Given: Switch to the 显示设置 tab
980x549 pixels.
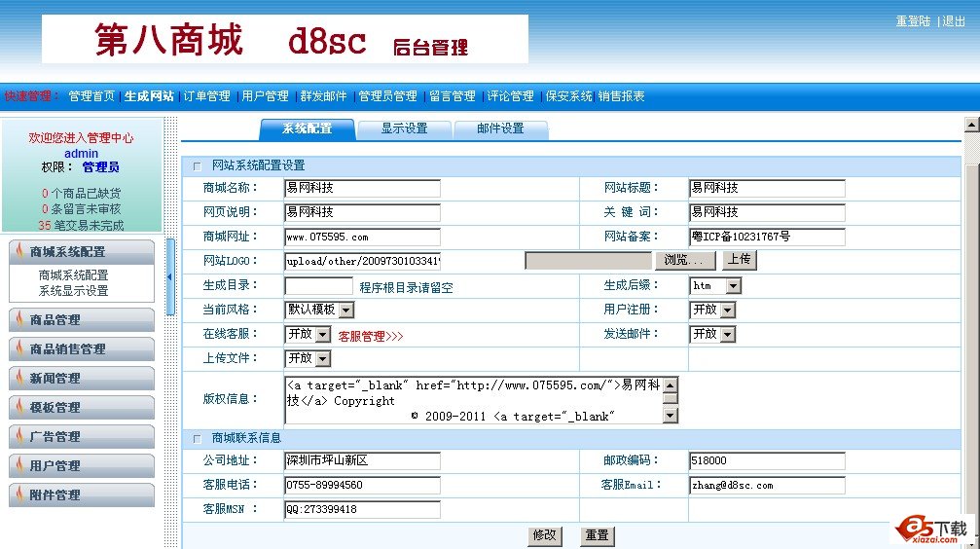Looking at the screenshot, I should (405, 128).
